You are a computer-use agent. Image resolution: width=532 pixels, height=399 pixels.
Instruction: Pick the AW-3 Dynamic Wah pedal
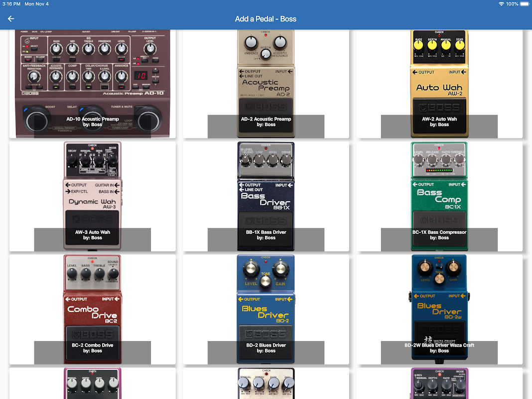(x=93, y=197)
